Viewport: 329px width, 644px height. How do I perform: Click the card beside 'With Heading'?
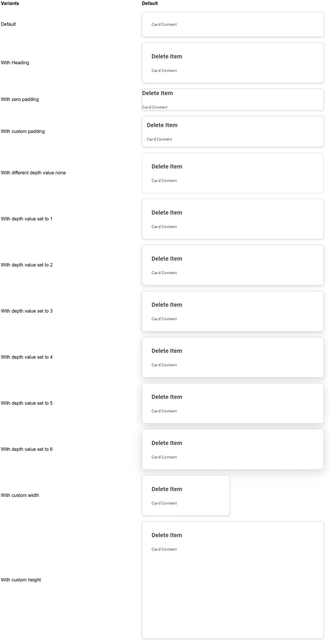point(233,63)
